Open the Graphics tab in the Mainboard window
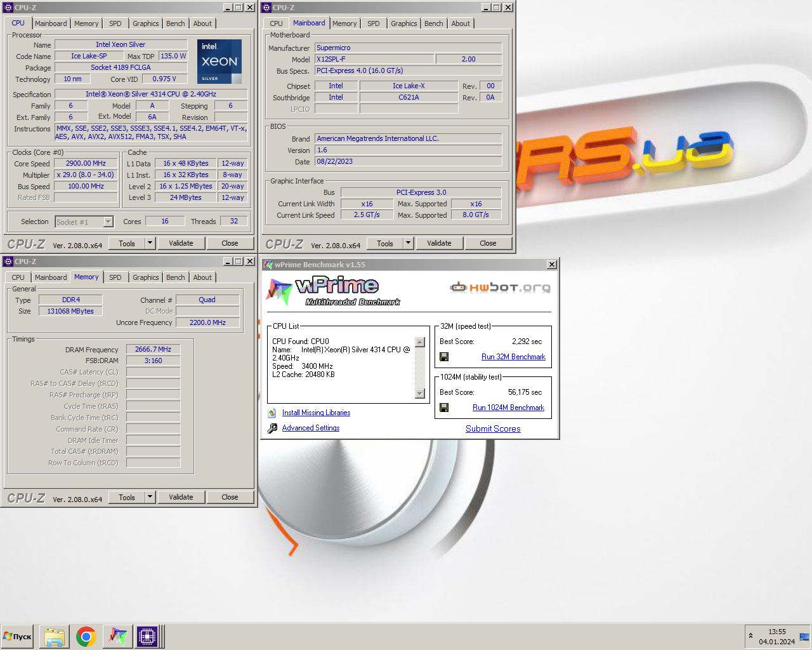Image resolution: width=812 pixels, height=650 pixels. coord(404,23)
